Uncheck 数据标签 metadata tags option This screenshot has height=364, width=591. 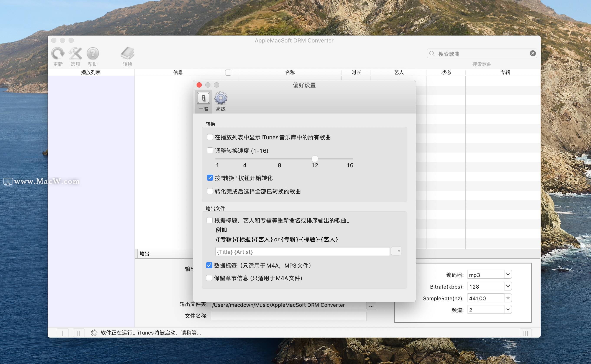209,265
